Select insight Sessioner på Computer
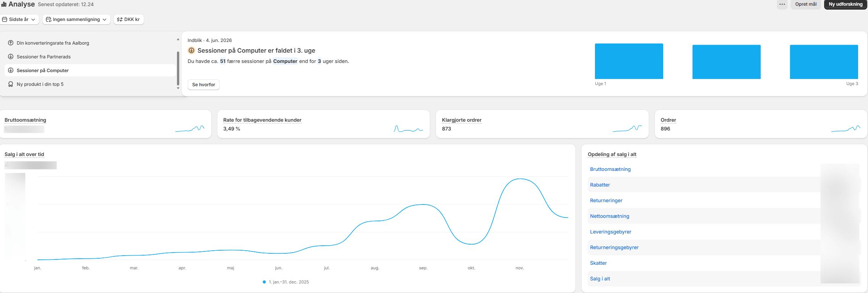 [90, 71]
